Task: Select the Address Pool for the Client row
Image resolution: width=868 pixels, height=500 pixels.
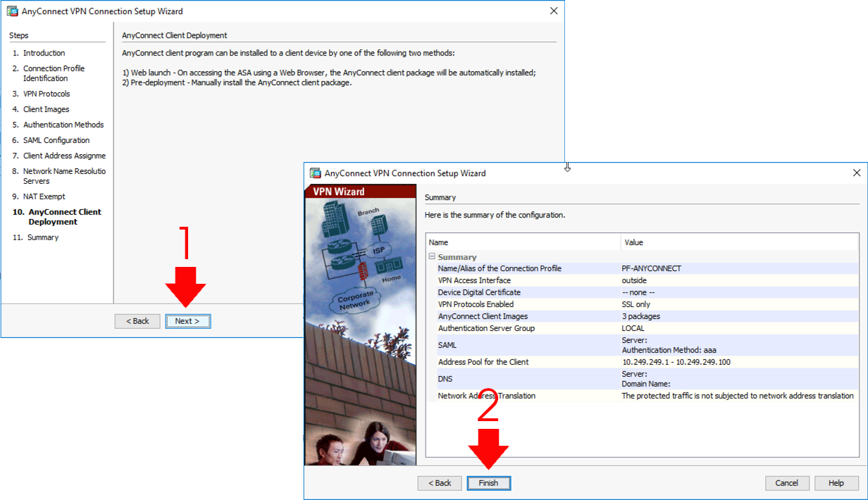Action: point(642,362)
